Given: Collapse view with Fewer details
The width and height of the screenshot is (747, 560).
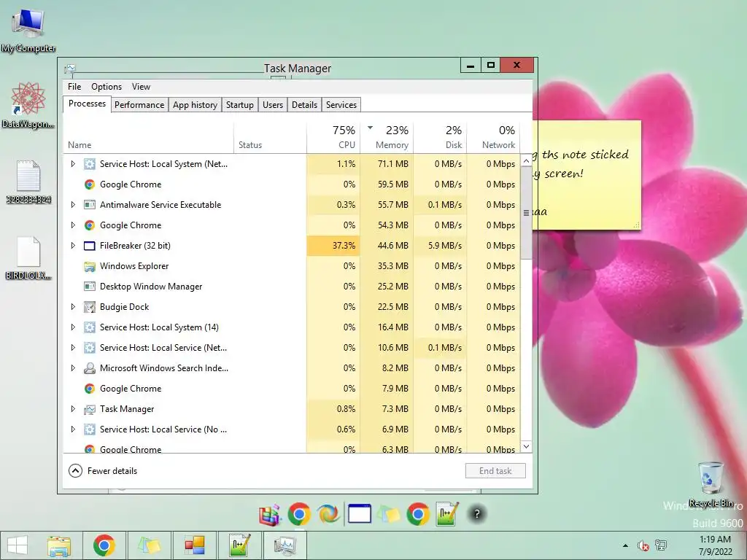Looking at the screenshot, I should (103, 471).
